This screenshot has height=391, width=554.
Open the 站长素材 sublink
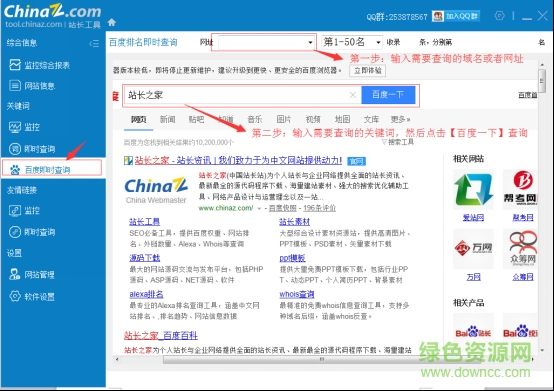click(x=294, y=222)
